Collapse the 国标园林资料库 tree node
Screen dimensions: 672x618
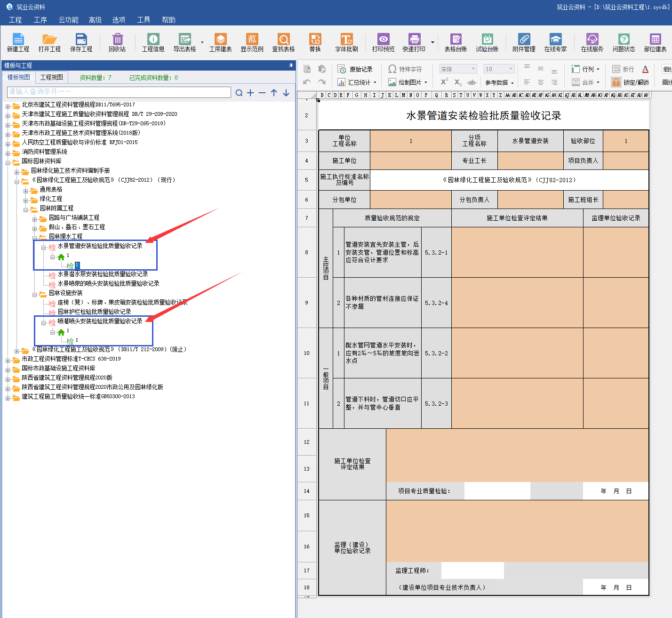[x=8, y=163]
